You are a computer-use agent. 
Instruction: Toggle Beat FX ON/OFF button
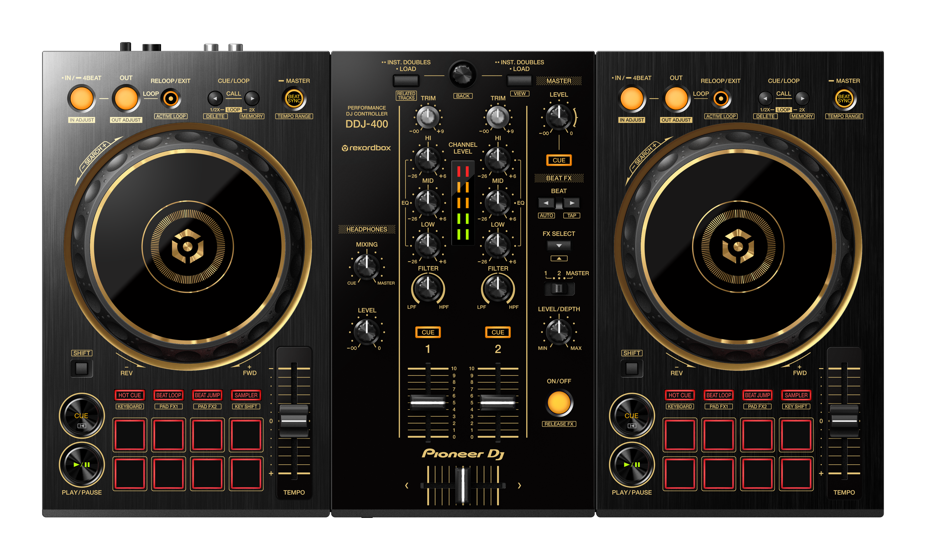click(559, 403)
